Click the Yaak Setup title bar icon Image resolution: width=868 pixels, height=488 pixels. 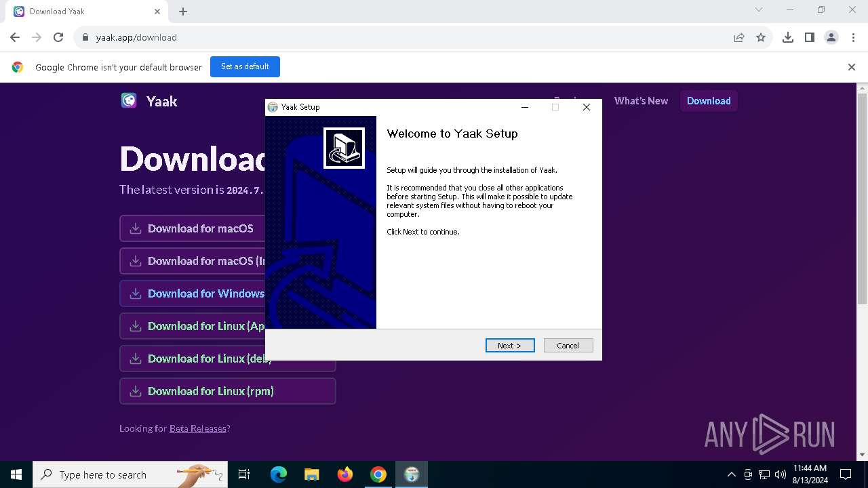[273, 107]
